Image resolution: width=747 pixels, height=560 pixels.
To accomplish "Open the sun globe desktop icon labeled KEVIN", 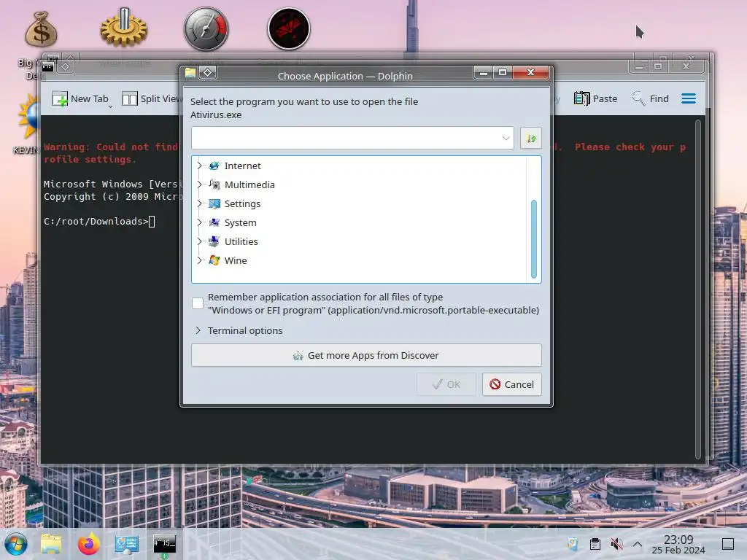I will coord(29,116).
